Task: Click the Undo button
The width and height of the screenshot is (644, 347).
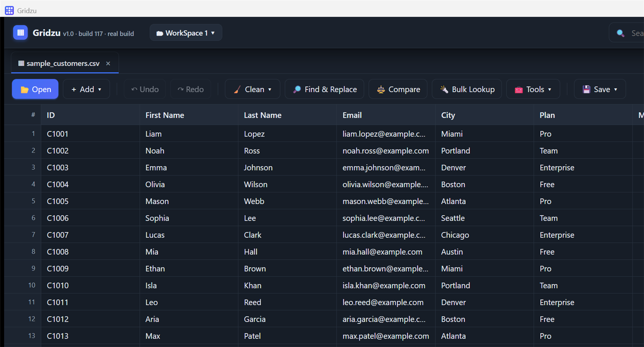Action: (145, 89)
